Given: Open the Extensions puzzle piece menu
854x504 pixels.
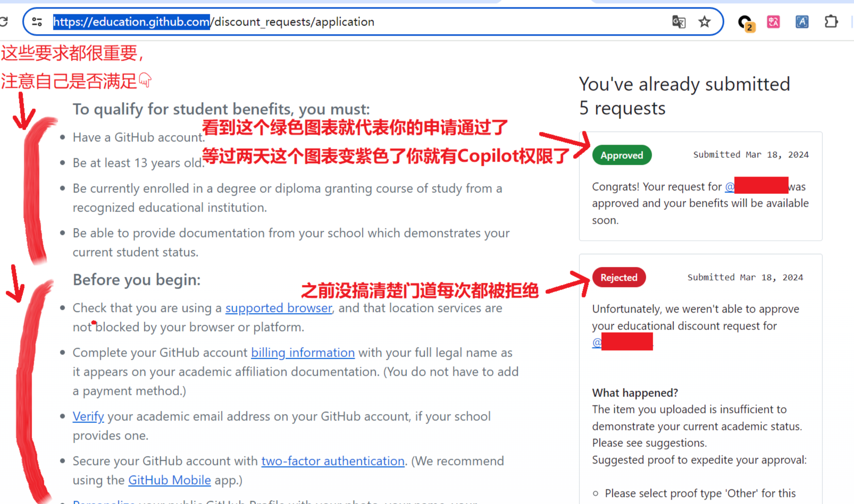Looking at the screenshot, I should tap(831, 22).
